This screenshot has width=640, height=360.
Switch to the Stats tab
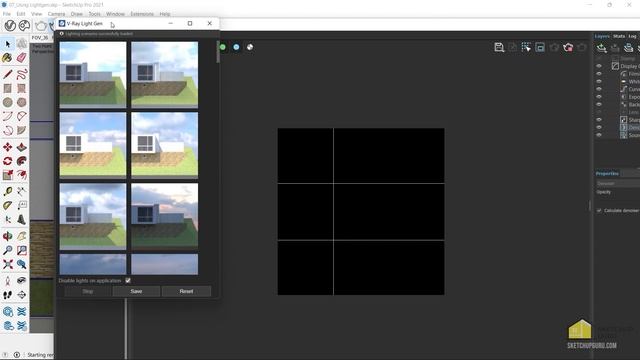619,36
